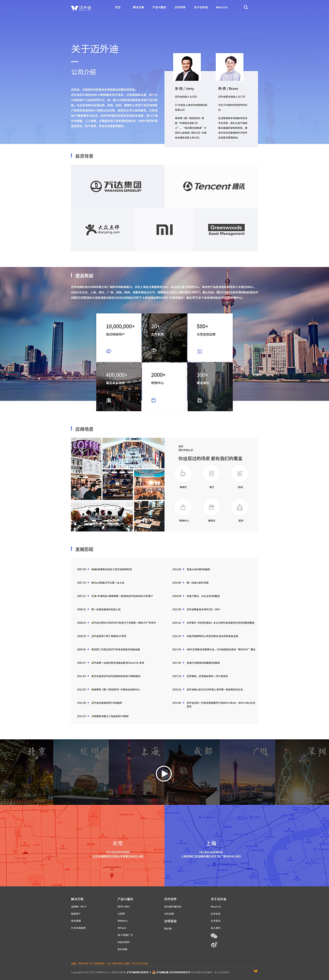Open the 产品与服务 nav item in the top bar
Viewport: 329px width, 980px height.
[159, 7]
